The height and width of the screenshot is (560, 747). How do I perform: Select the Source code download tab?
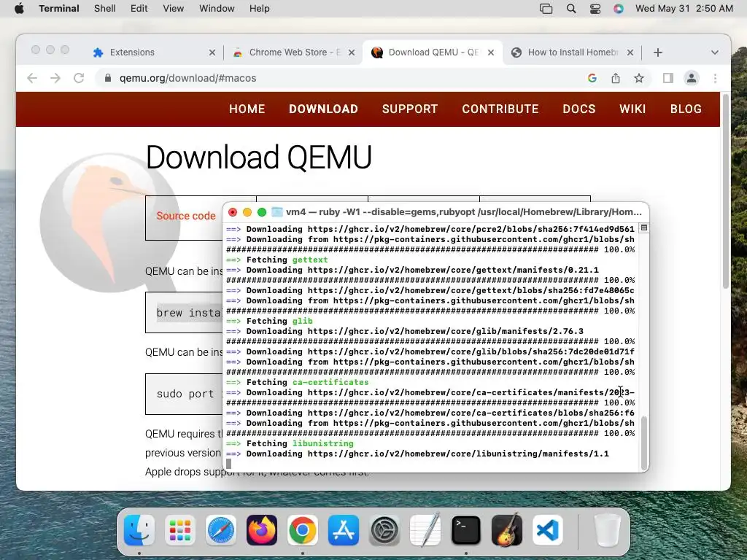pyautogui.click(x=185, y=216)
